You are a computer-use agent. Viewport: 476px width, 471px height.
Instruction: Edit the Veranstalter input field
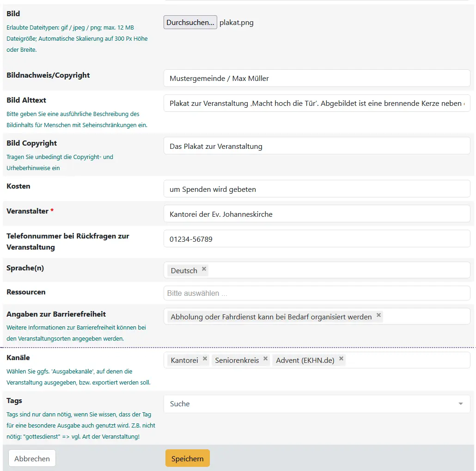click(x=317, y=214)
